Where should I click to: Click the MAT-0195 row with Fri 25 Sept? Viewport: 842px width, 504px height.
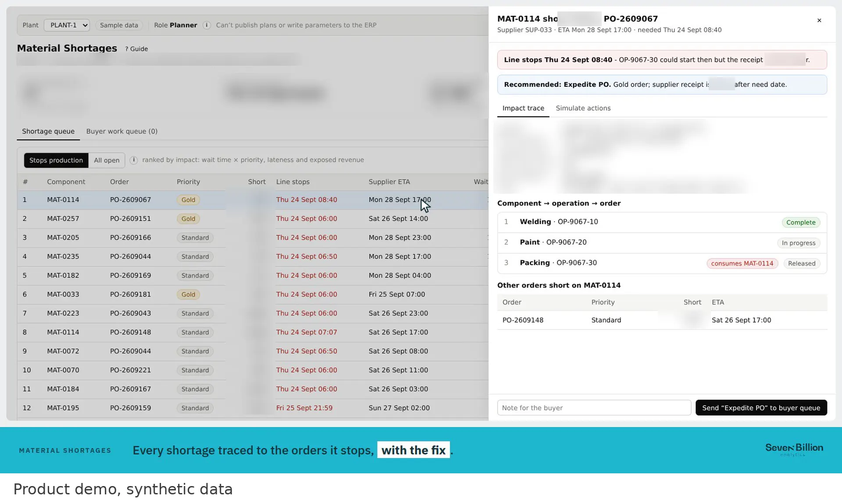(253, 408)
